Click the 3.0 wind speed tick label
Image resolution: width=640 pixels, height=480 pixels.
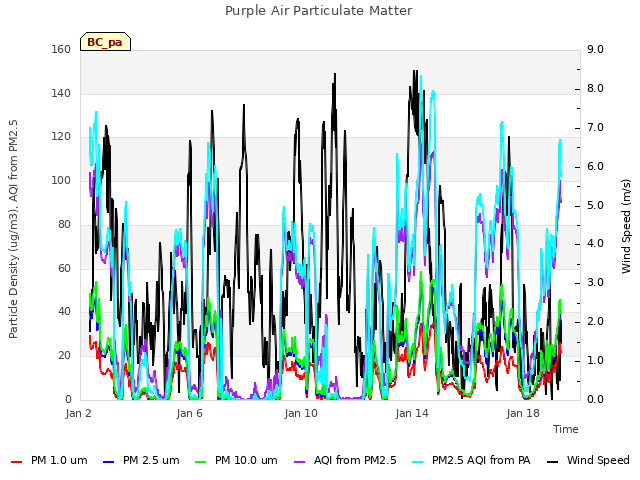pos(595,282)
